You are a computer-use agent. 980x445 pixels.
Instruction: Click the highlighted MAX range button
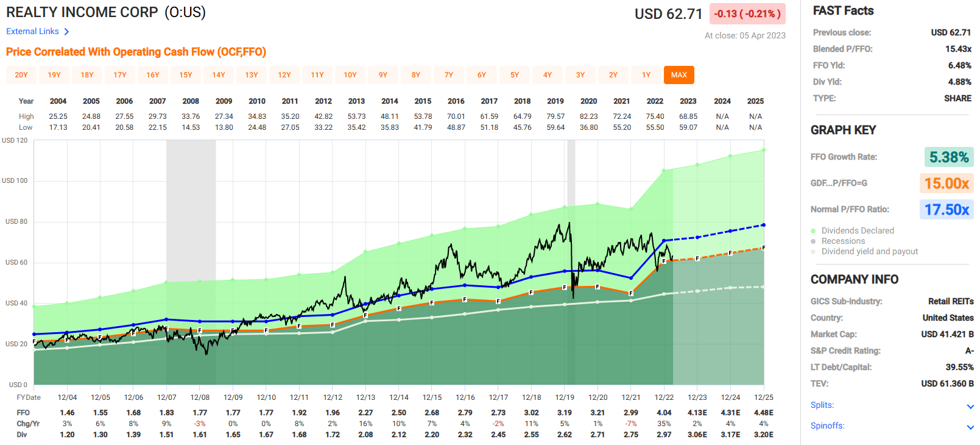679,75
